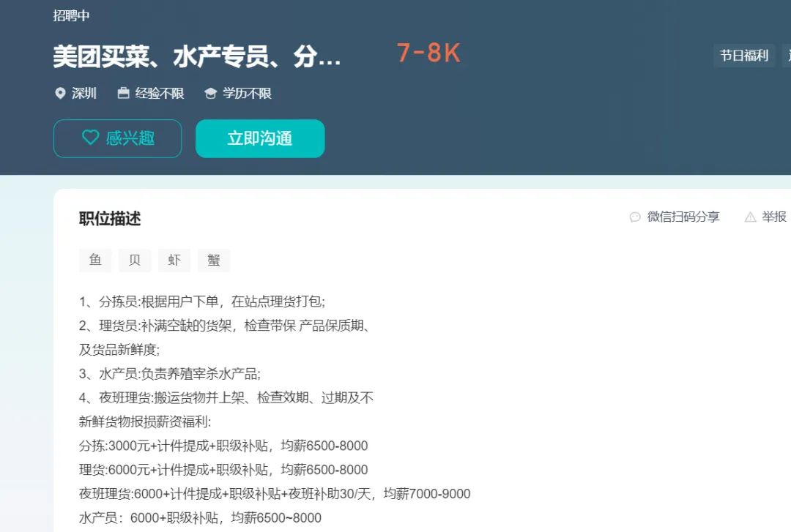Click the 招聘中 status label
This screenshot has width=791, height=532.
[70, 15]
